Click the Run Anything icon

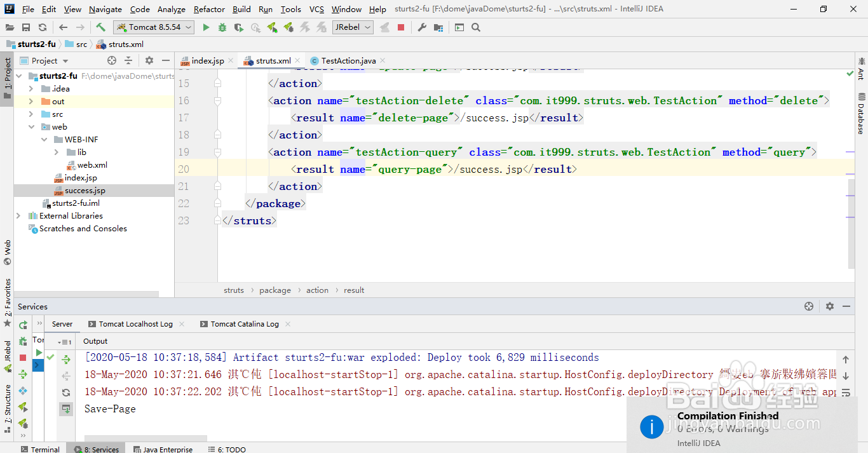pyautogui.click(x=459, y=27)
